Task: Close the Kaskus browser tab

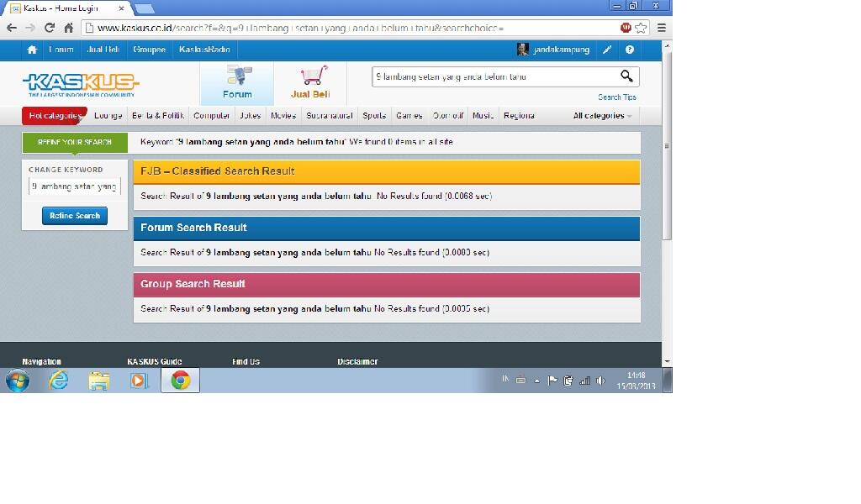Action: (121, 8)
